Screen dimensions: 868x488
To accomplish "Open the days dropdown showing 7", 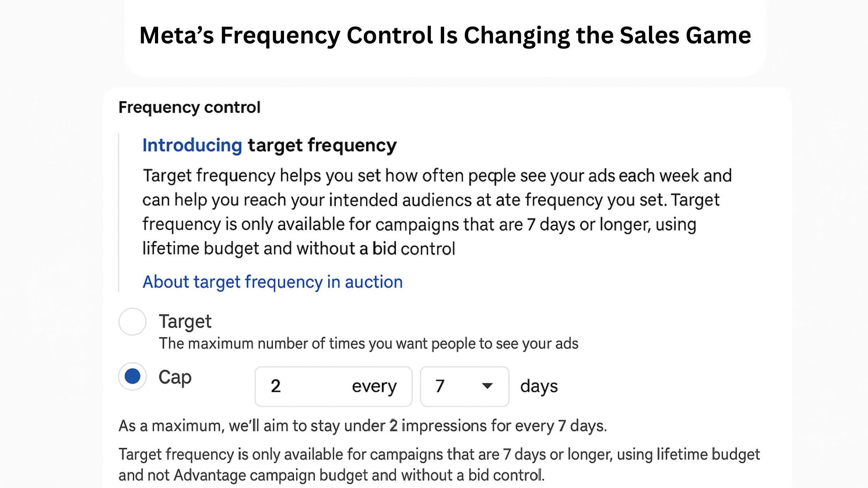I will (x=464, y=386).
